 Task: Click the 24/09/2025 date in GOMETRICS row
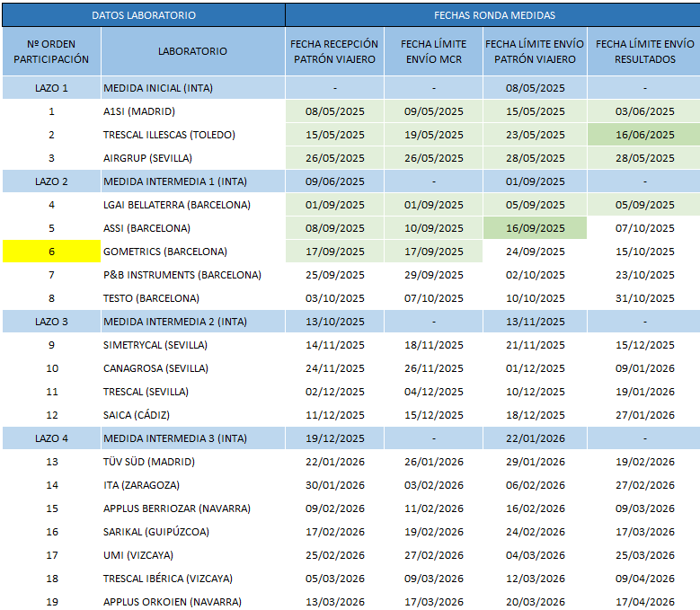(535, 252)
